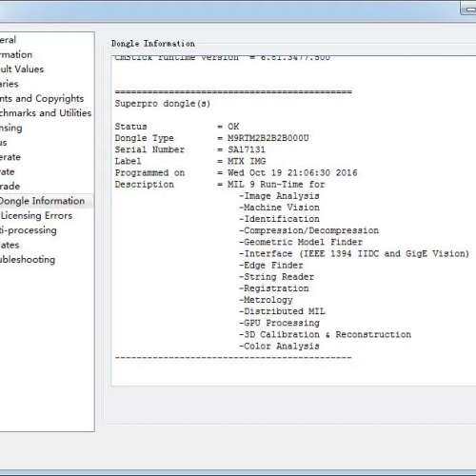This screenshot has width=476, height=476.
Task: Open the Licensing Errors tree item
Action: coord(36,216)
